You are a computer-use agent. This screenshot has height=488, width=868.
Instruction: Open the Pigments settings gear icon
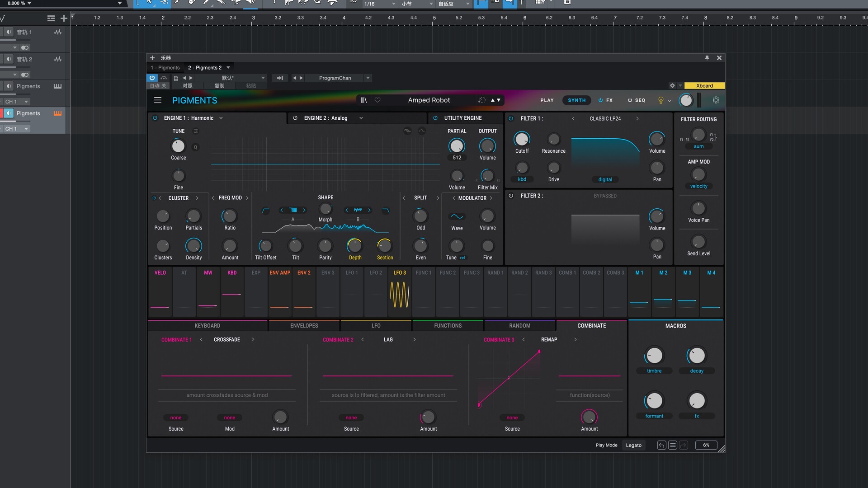tap(716, 100)
